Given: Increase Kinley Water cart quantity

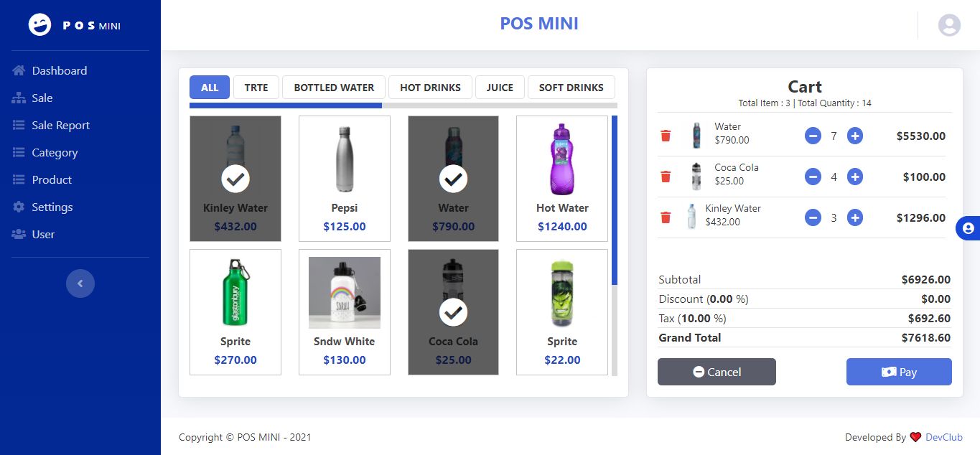Looking at the screenshot, I should click(854, 217).
